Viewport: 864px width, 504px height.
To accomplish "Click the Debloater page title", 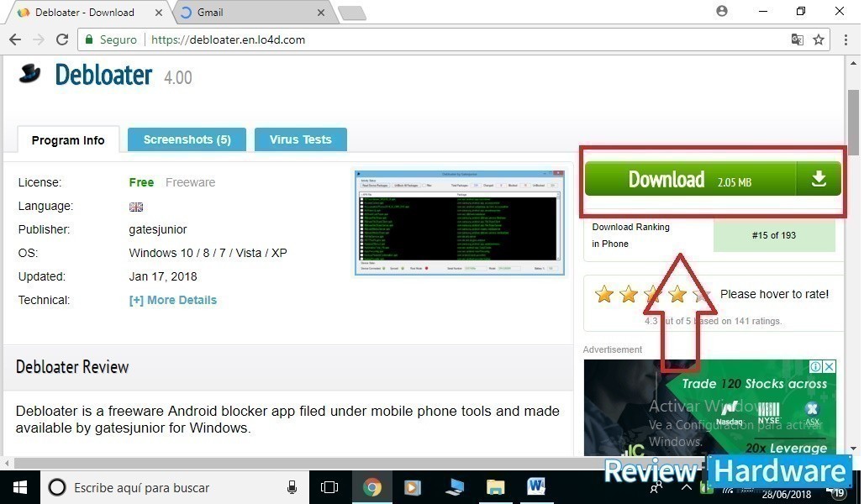I will coord(103,75).
